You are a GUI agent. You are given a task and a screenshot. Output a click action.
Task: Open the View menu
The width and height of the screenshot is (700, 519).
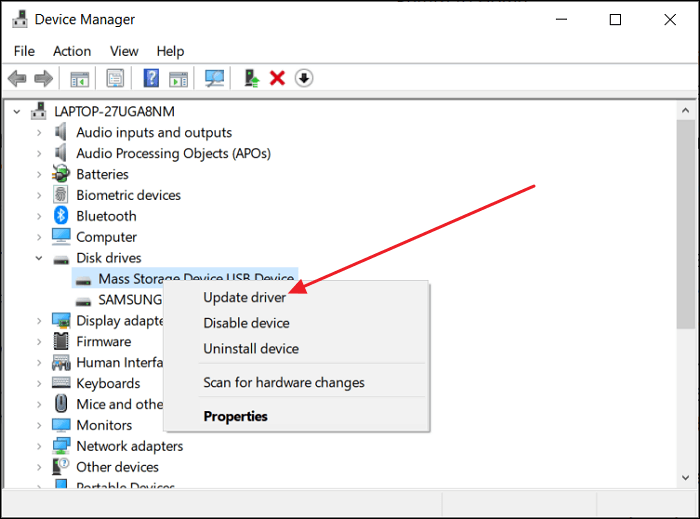tap(124, 51)
